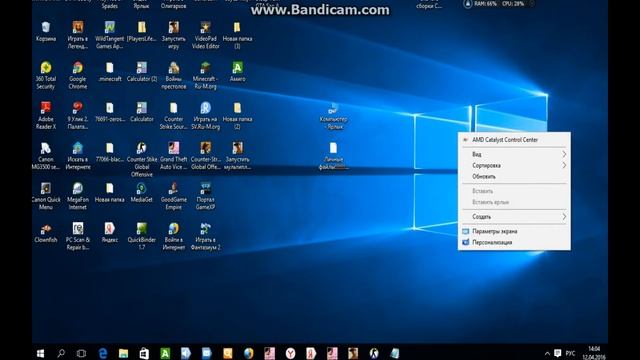Select the Counter Strike Source icon
This screenshot has height=360, width=640.
[x=173, y=116]
